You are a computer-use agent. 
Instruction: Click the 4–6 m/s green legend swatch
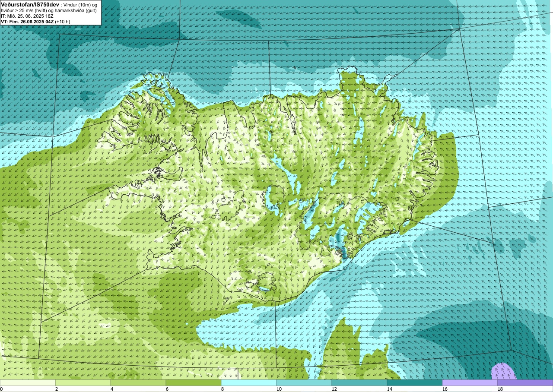138,383
